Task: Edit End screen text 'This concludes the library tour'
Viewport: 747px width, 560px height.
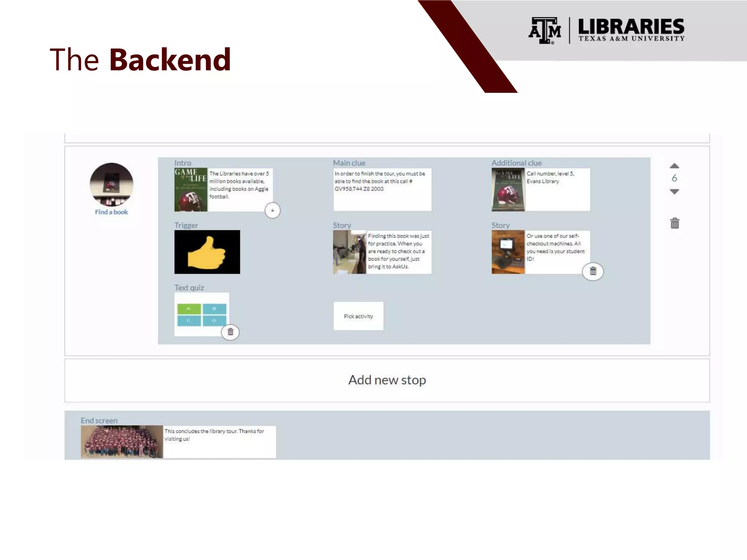Action: pos(220,442)
